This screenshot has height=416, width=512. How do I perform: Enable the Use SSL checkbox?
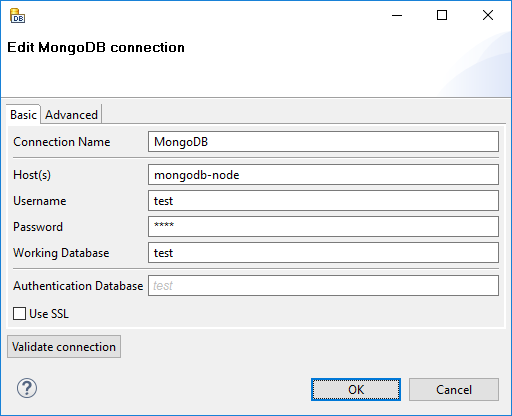(x=19, y=314)
